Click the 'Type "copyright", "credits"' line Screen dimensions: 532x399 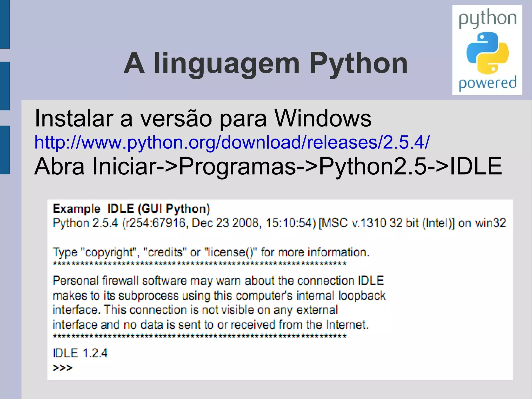point(211,253)
